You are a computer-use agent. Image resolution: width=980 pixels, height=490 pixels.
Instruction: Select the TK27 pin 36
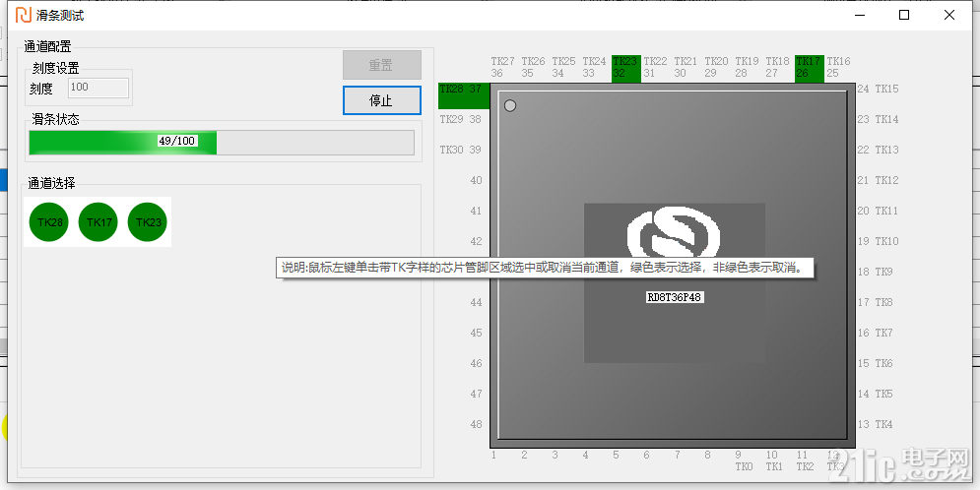pyautogui.click(x=503, y=68)
